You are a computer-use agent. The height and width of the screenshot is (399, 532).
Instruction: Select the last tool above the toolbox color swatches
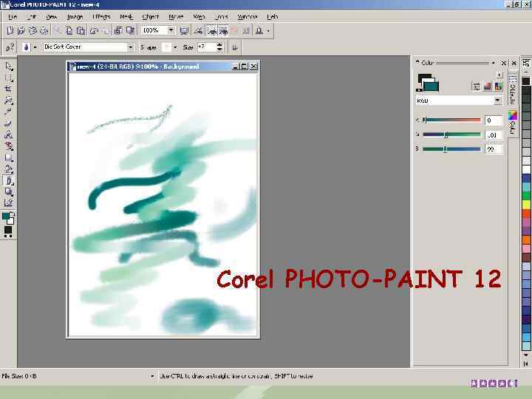point(9,203)
